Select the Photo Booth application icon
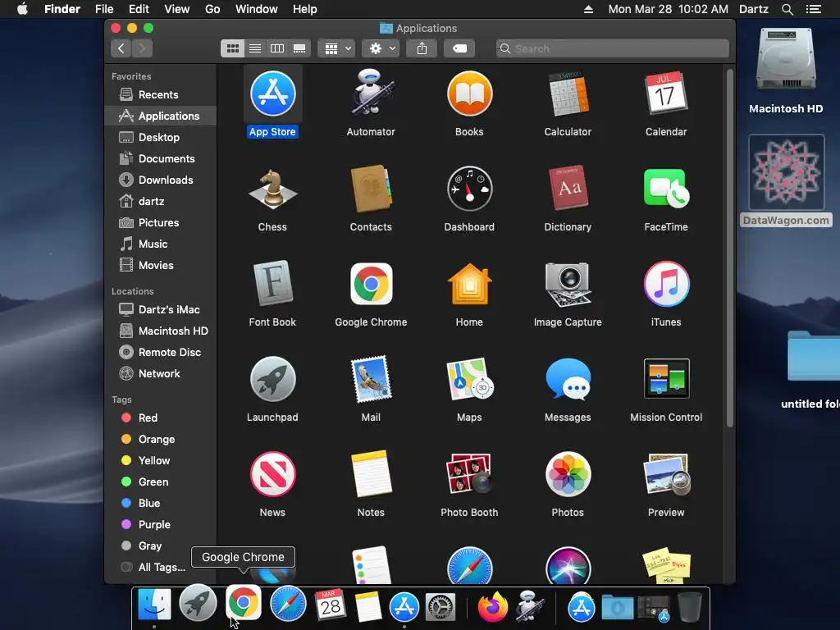The height and width of the screenshot is (630, 840). [469, 474]
